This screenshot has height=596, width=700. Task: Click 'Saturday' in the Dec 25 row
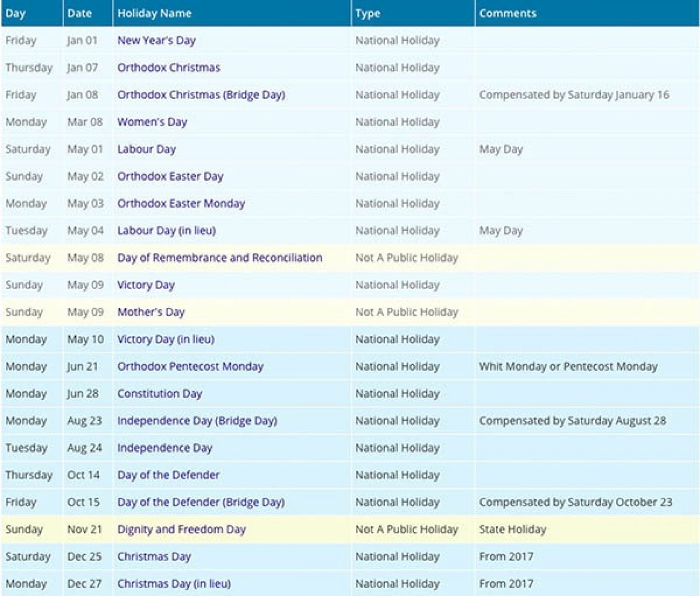click(28, 557)
